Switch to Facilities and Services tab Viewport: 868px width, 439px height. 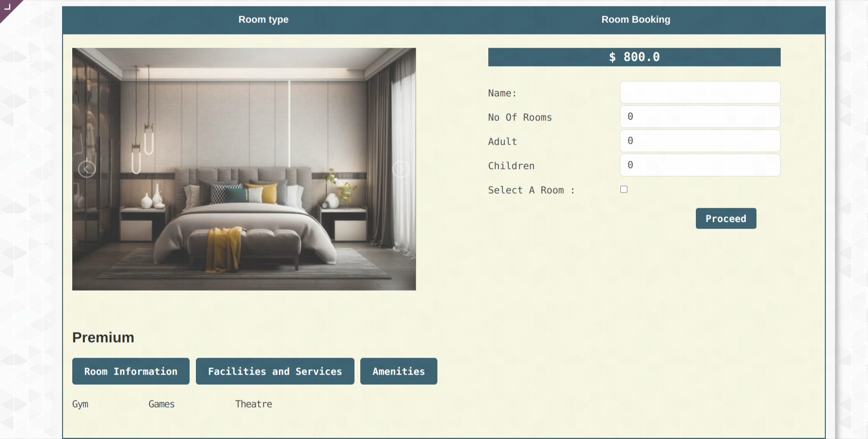275,372
